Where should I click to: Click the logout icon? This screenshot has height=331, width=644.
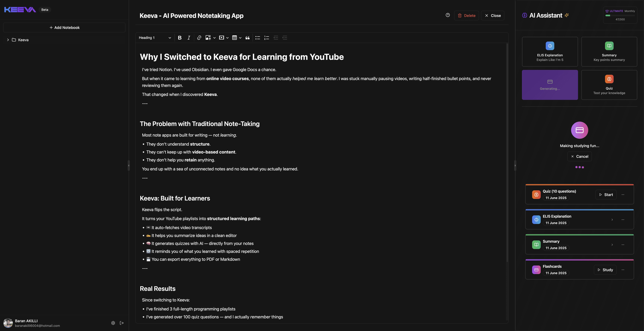[122, 323]
